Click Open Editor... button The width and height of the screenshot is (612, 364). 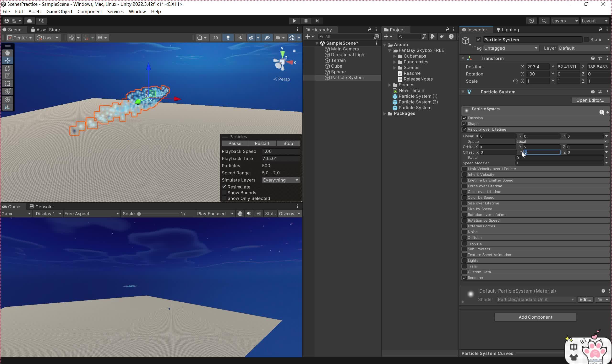[590, 100]
